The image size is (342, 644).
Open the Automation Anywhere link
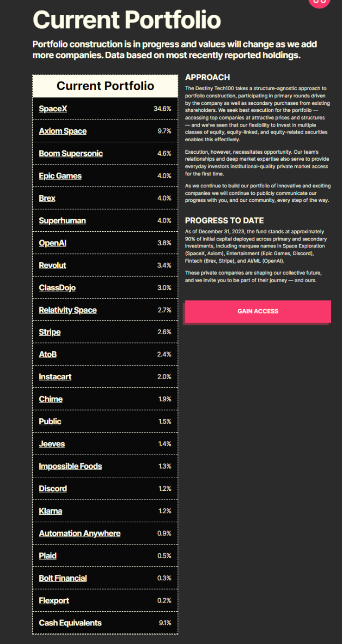coord(79,534)
